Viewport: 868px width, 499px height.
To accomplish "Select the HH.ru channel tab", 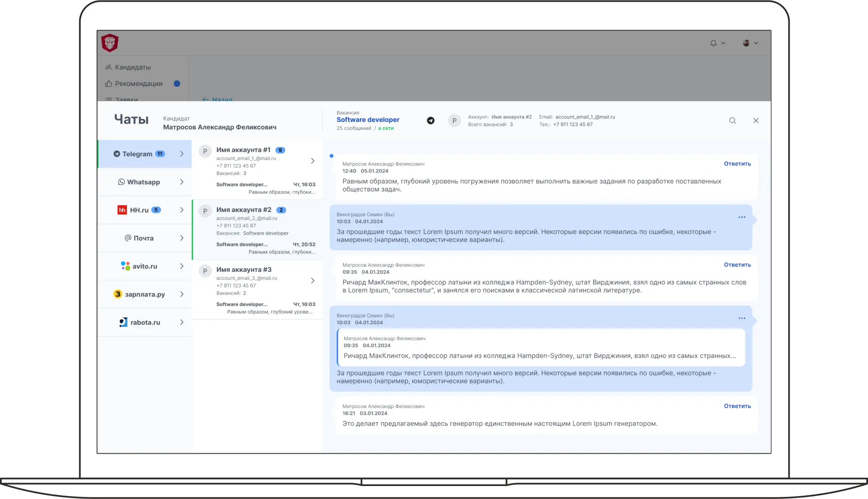I will tap(139, 210).
